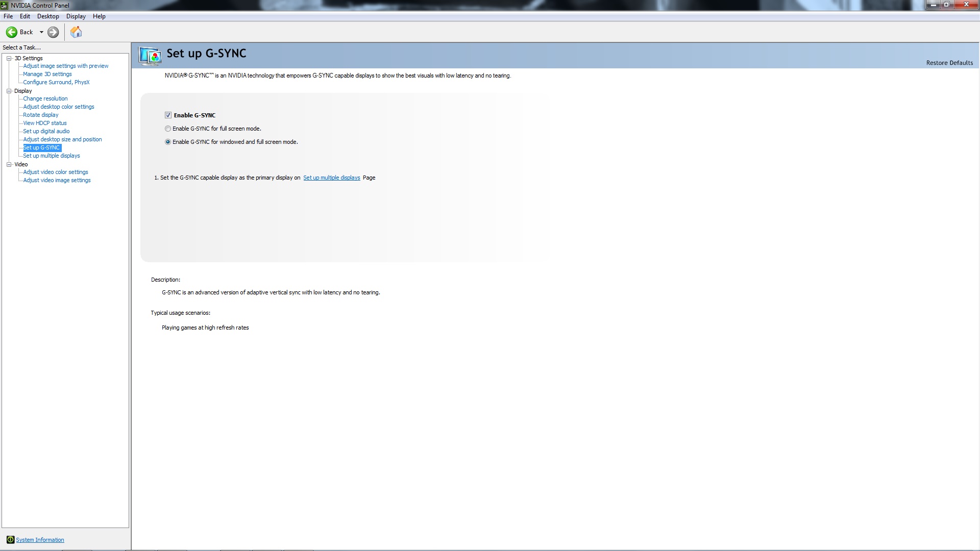Click the green Back arrow icon

pos(11,32)
